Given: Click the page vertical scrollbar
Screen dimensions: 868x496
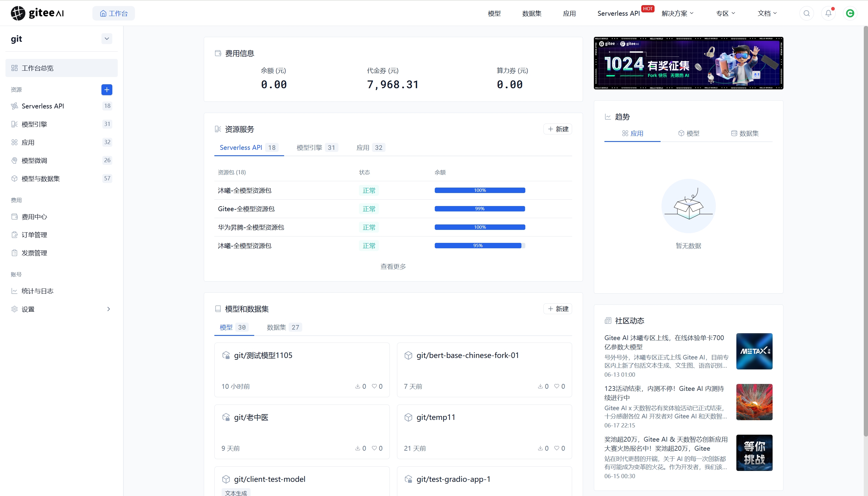Looking at the screenshot, I should [866, 232].
